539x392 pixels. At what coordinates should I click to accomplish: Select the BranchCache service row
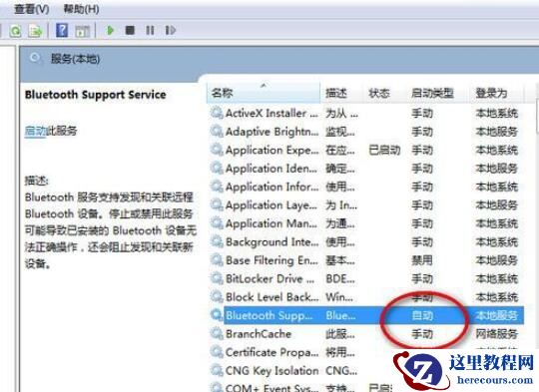(x=366, y=334)
